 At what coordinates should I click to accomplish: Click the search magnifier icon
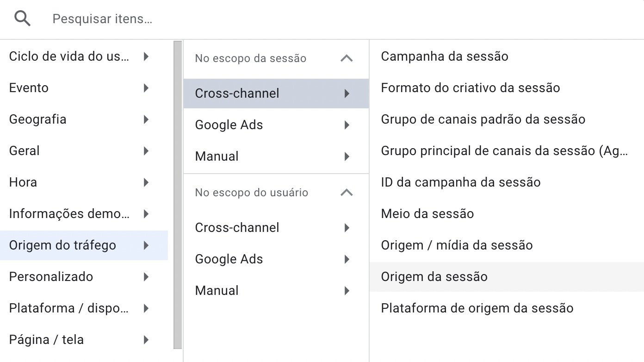pos(22,19)
